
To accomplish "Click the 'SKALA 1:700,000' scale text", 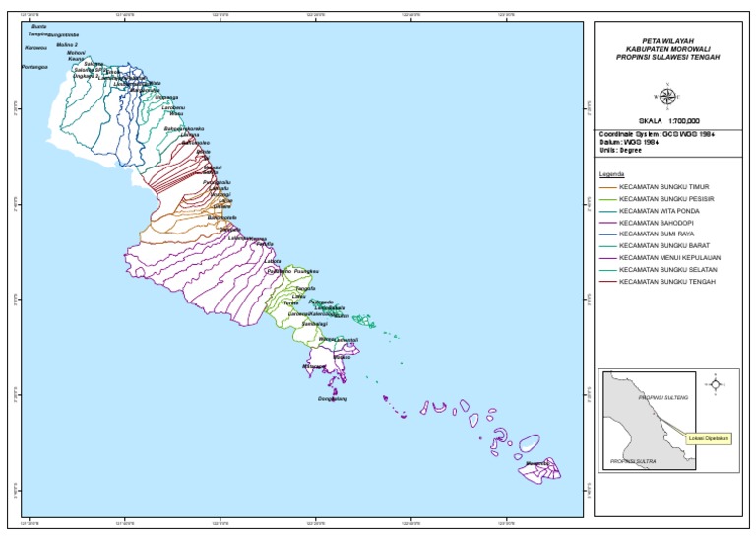I will pos(668,121).
